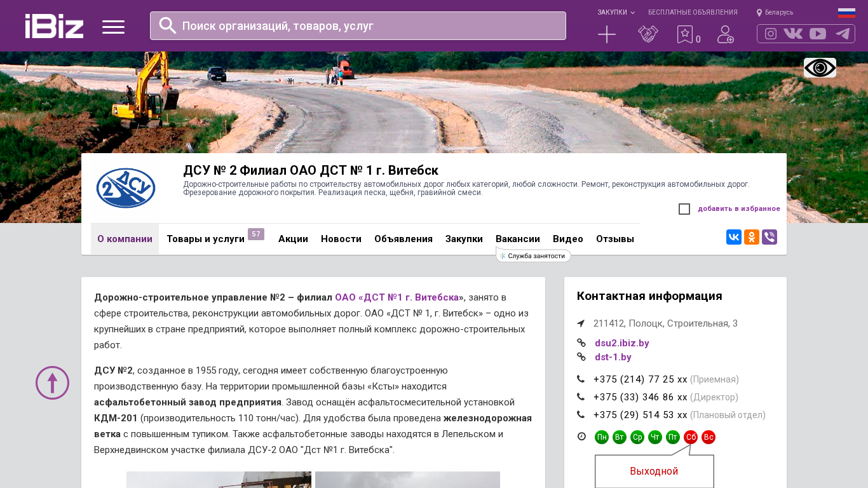Screen dimensions: 868x488
Task: Click the user account icon
Action: tap(725, 34)
